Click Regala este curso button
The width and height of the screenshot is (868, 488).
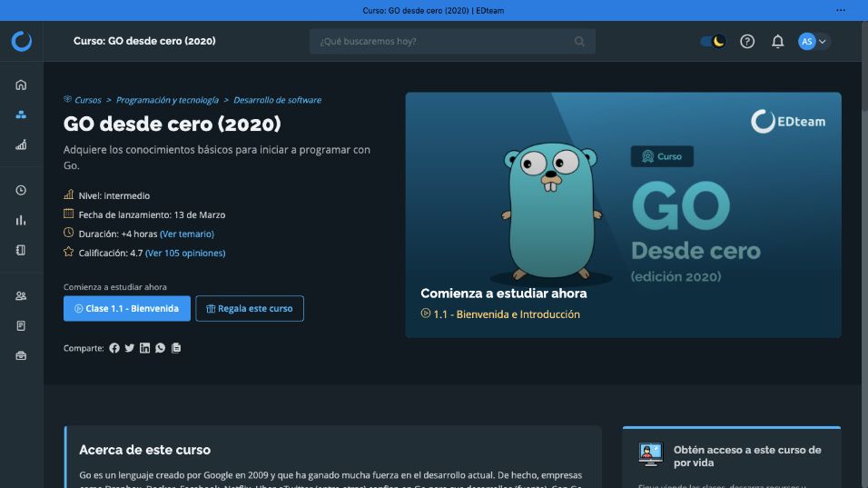click(250, 309)
